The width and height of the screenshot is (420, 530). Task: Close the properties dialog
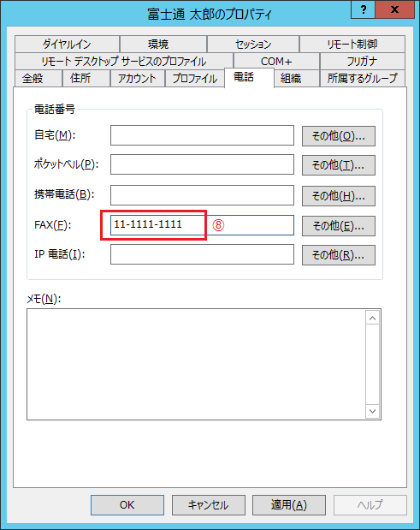pos(394,9)
